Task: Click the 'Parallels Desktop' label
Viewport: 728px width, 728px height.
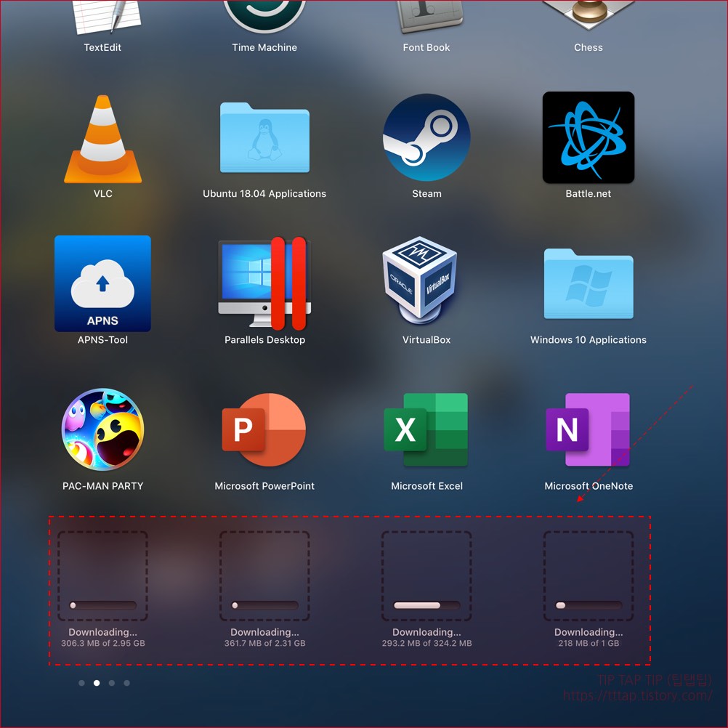Action: [x=264, y=340]
